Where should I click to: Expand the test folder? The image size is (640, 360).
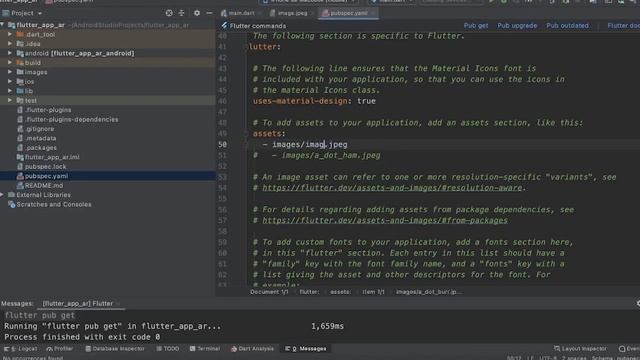click(10, 100)
